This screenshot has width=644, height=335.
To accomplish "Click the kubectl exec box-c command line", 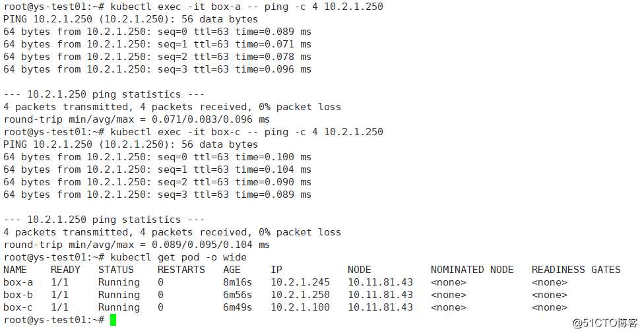I will 193,132.
